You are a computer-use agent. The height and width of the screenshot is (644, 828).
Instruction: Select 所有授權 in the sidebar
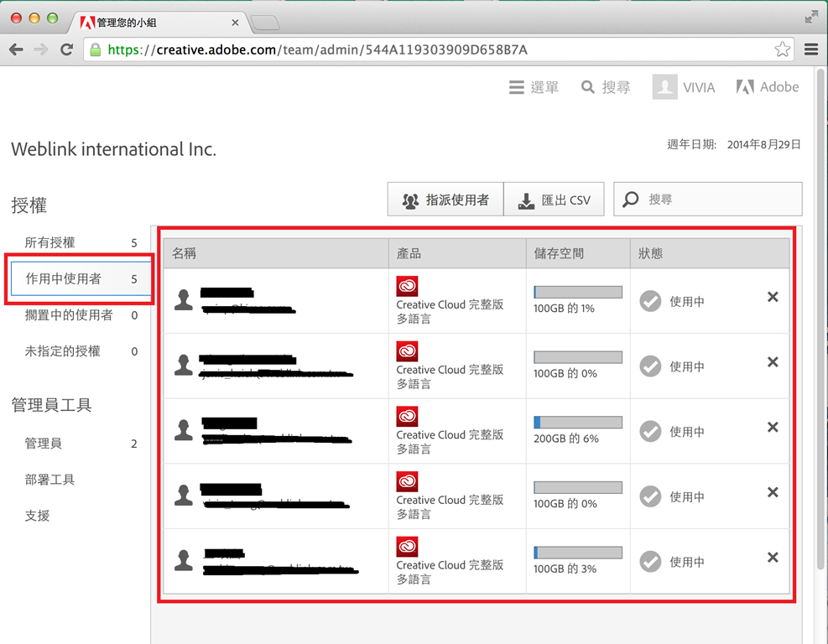(81, 242)
